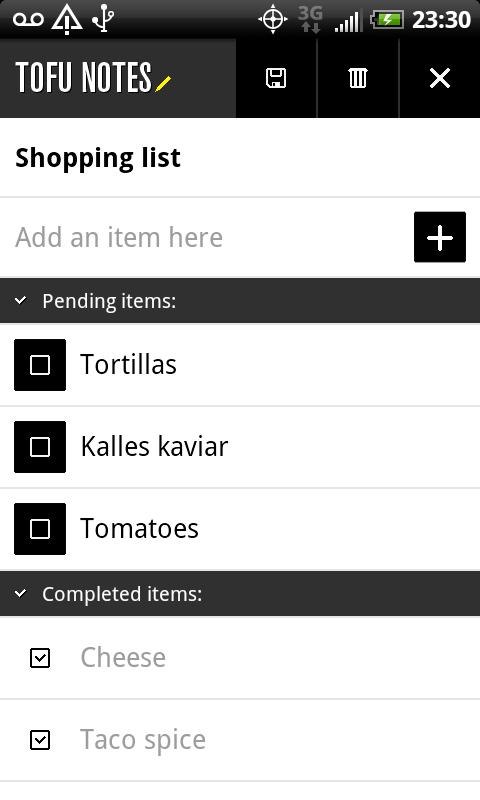
Task: Open the voicemail status bar icon
Action: (28, 19)
